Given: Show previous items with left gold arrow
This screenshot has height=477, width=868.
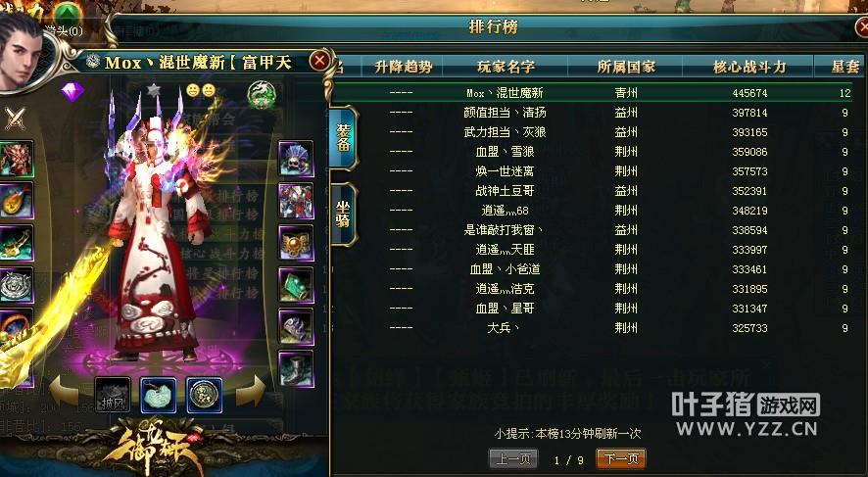Looking at the screenshot, I should (x=65, y=391).
